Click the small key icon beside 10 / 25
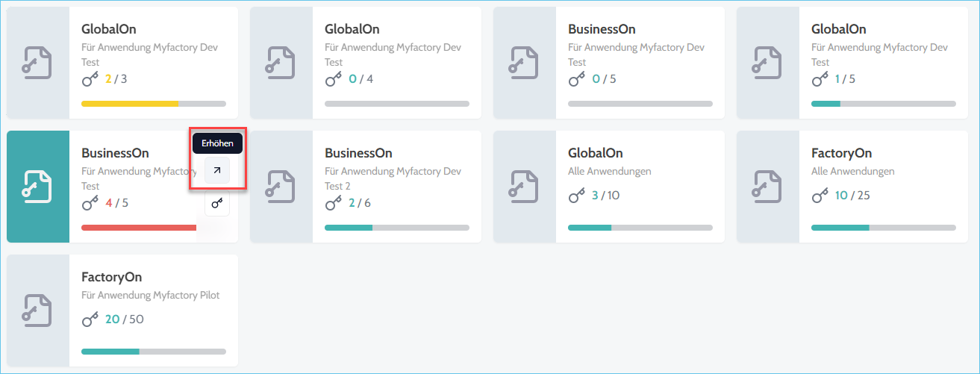The width and height of the screenshot is (980, 374). click(820, 196)
